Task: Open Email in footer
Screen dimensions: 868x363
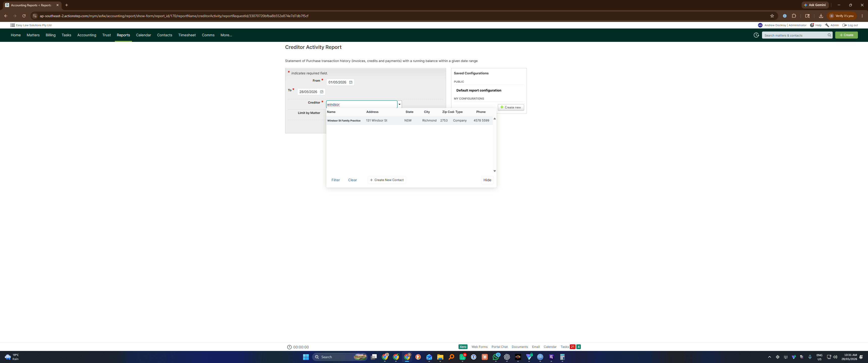Action: (x=536, y=347)
